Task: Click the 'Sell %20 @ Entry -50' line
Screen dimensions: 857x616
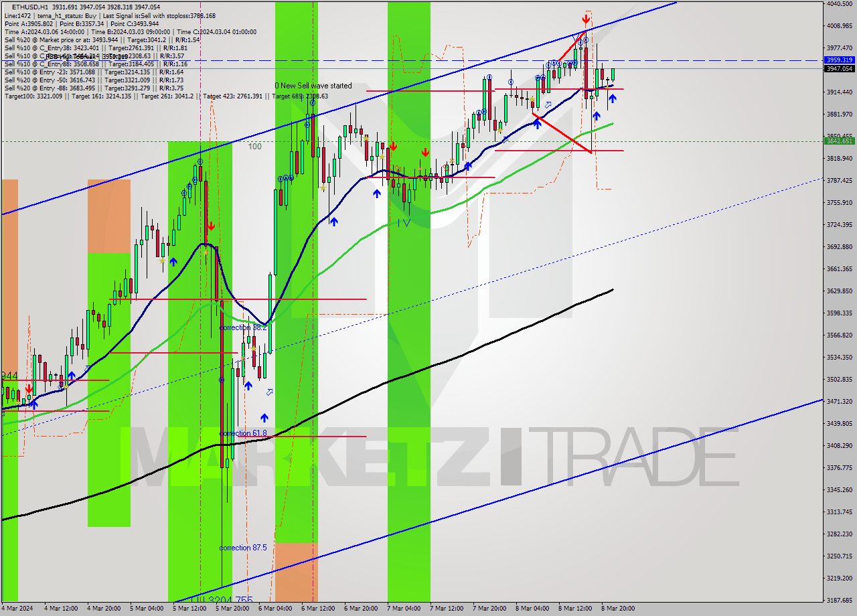Action: pos(94,80)
